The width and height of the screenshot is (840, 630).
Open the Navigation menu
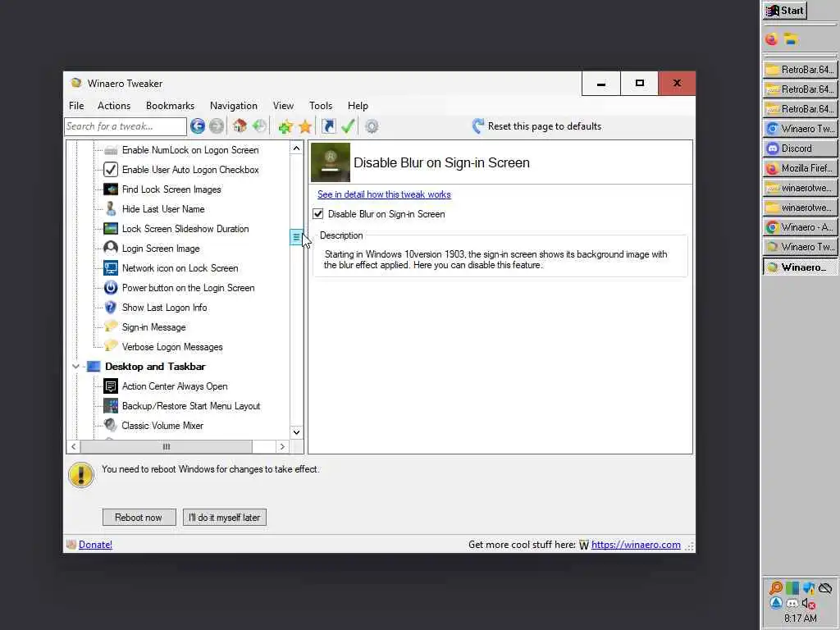pos(234,106)
